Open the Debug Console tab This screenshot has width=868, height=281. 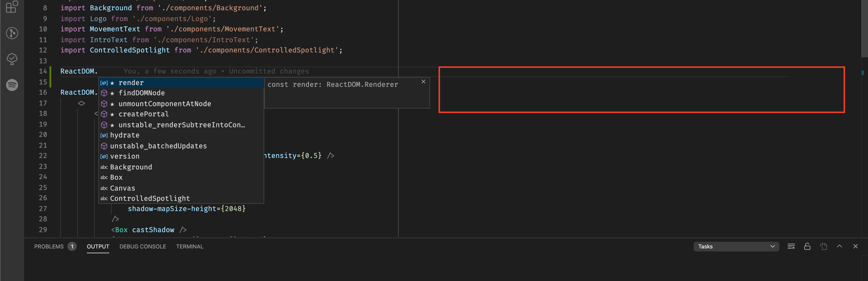(143, 246)
